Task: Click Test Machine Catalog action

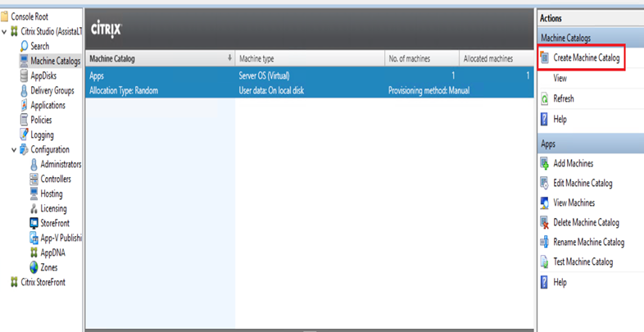Action: [583, 262]
